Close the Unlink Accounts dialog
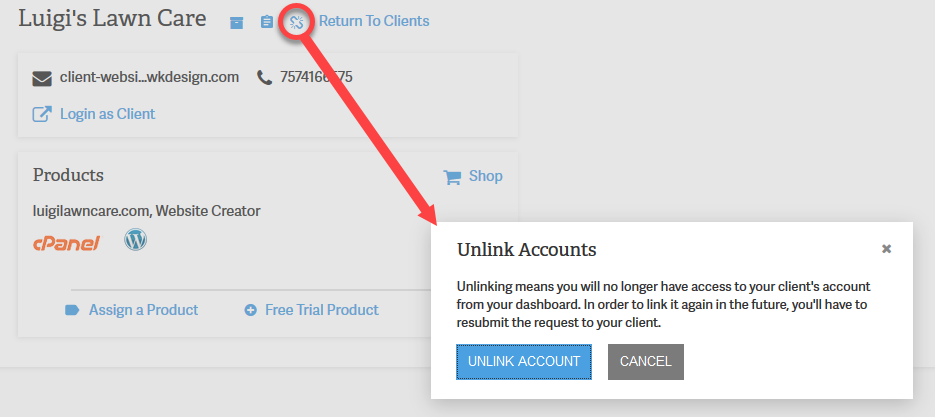Image resolution: width=935 pixels, height=417 pixels. pos(886,249)
